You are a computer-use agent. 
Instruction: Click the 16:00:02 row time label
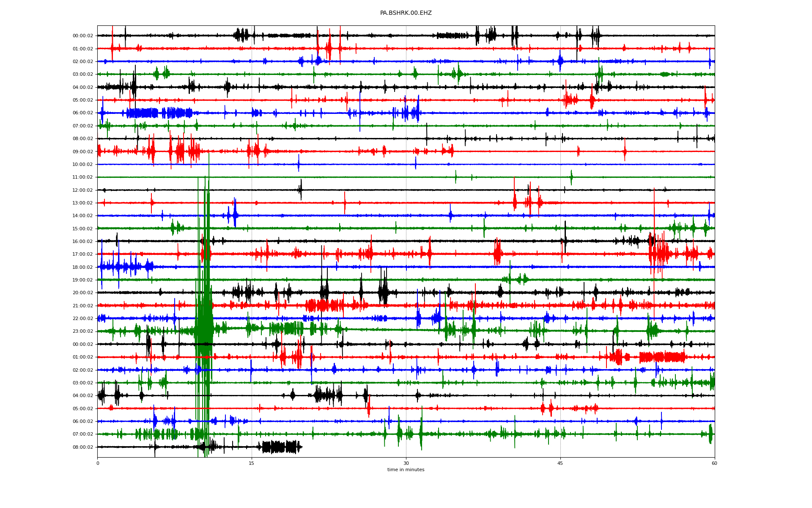83,241
